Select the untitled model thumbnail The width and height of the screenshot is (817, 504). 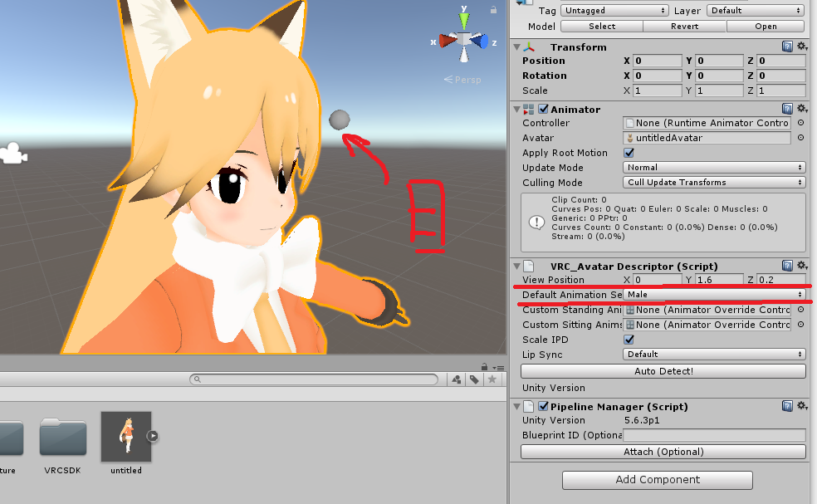tap(126, 437)
